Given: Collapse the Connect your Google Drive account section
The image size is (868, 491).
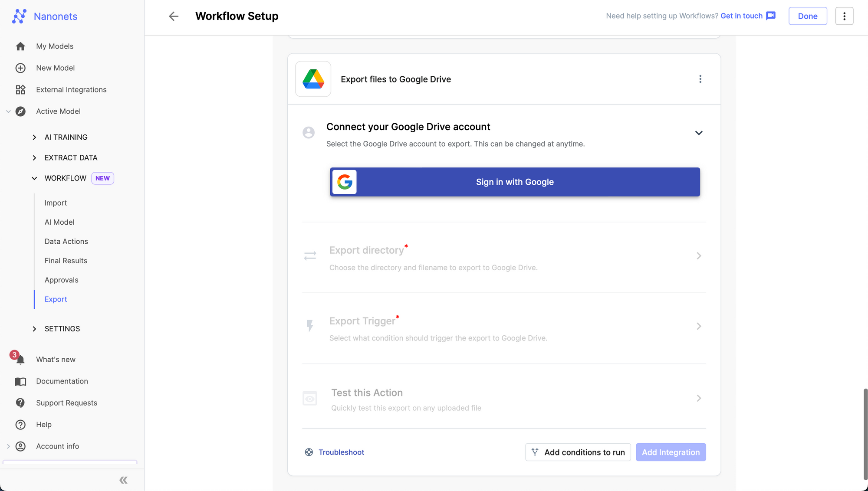Looking at the screenshot, I should pyautogui.click(x=698, y=133).
